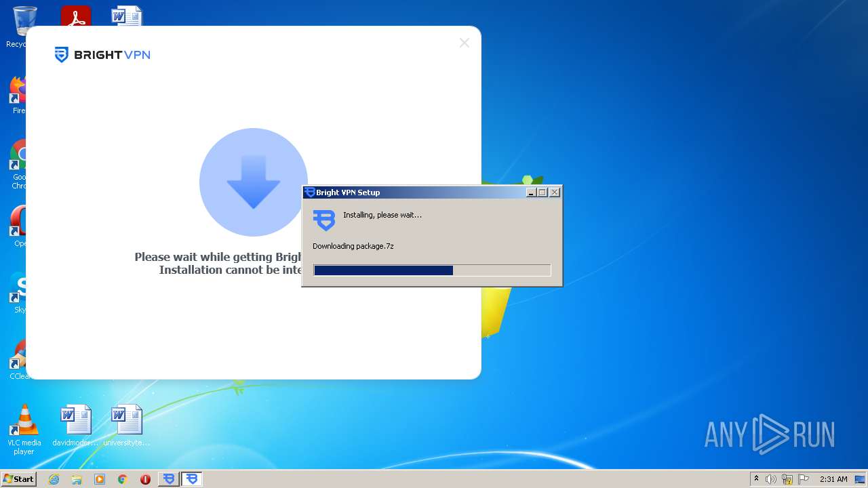The height and width of the screenshot is (488, 868).
Task: Click the Bright VPN logo in installer
Action: click(x=102, y=55)
